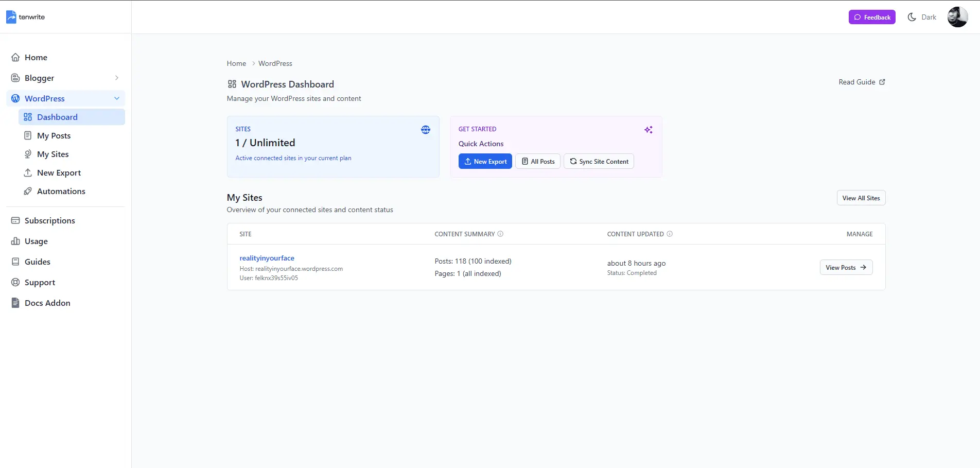Open Automations page
This screenshot has width=980, height=468.
72,191
